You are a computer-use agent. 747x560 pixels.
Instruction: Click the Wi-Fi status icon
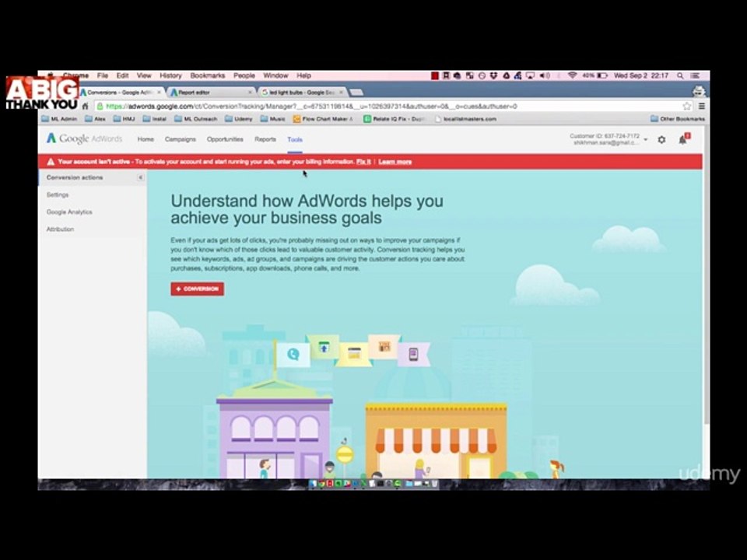click(572, 75)
